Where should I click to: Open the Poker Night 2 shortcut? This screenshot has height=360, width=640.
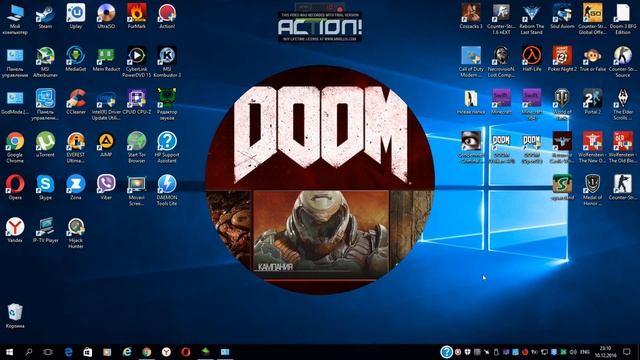[x=562, y=59]
